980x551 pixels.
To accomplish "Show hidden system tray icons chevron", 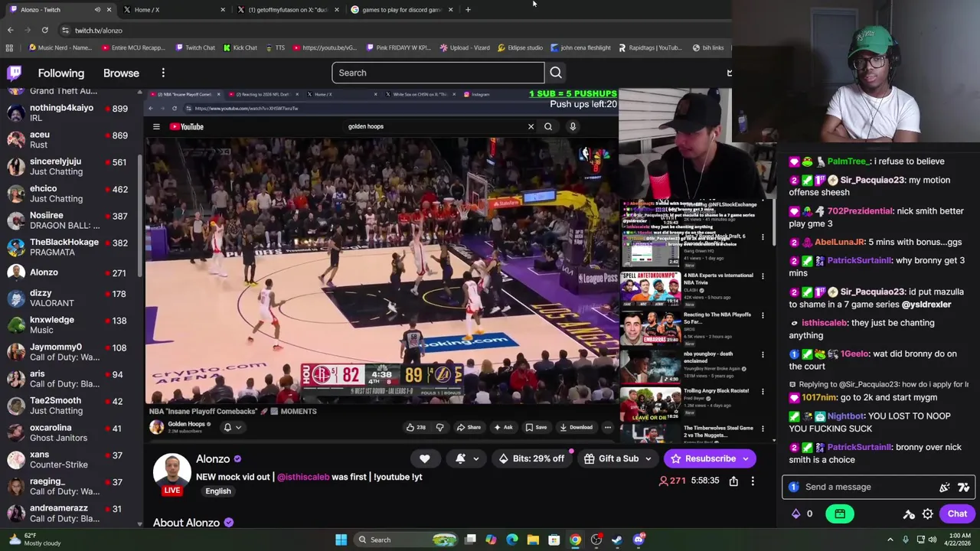I will tap(890, 540).
